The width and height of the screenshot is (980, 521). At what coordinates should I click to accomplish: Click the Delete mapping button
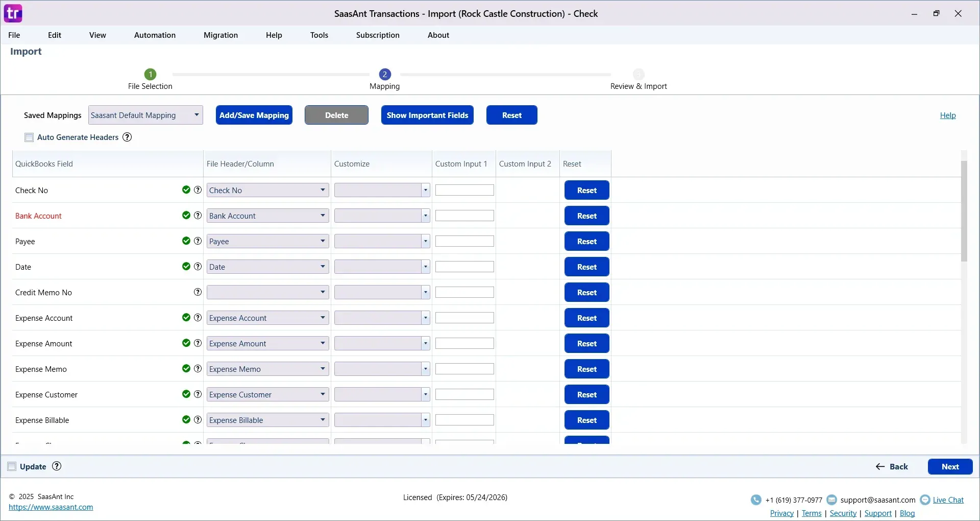point(336,115)
